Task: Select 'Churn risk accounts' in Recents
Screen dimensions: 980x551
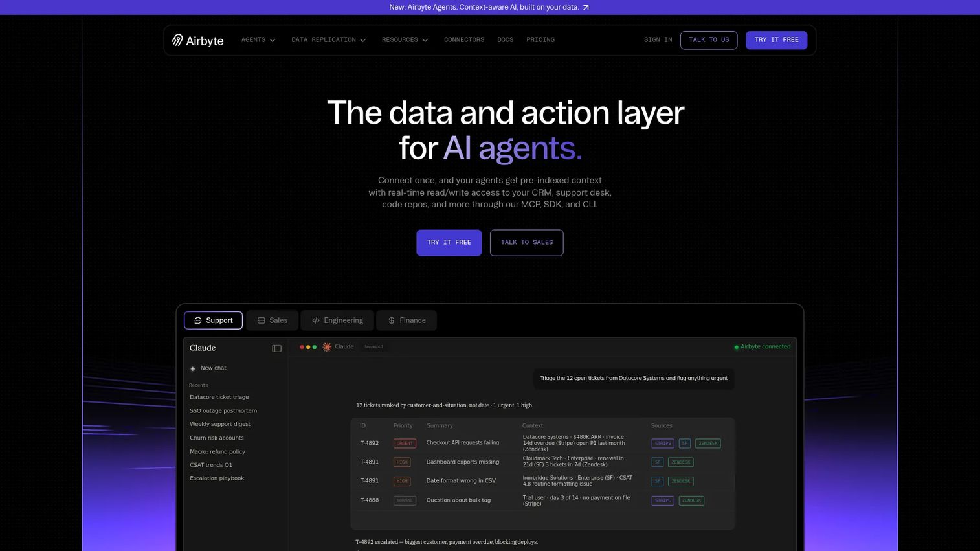Action: [x=217, y=438]
